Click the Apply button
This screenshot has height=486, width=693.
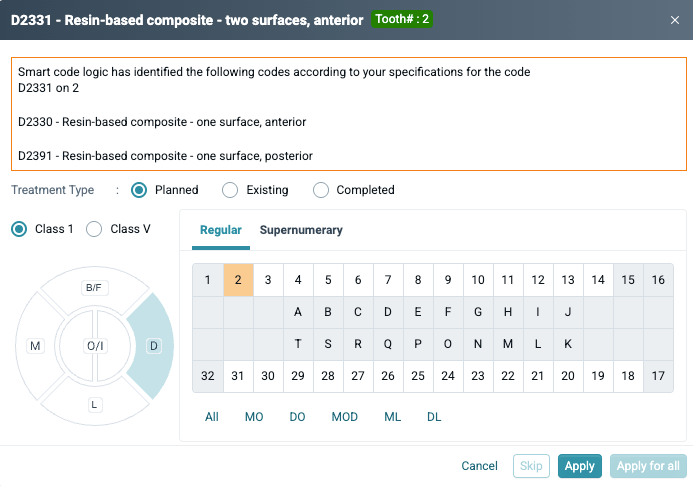(x=579, y=466)
